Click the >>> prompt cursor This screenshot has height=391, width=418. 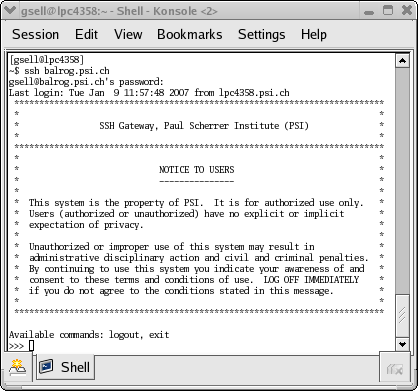31,346
